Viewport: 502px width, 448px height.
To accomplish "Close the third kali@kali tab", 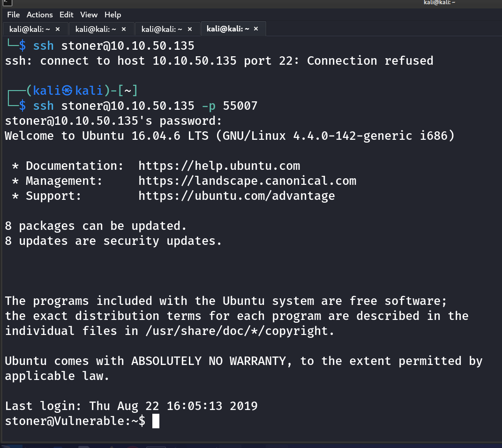I will [190, 29].
